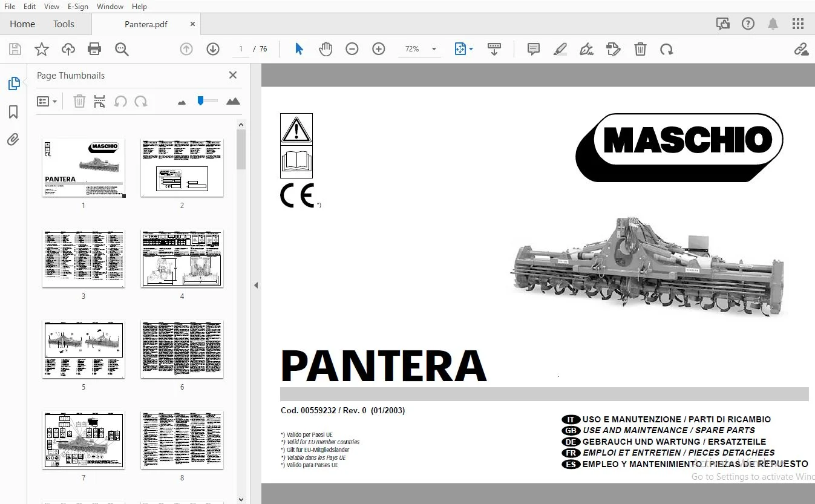This screenshot has width=815, height=504.
Task: Click the thumbnails panel scroll-up arrow
Action: [241, 125]
